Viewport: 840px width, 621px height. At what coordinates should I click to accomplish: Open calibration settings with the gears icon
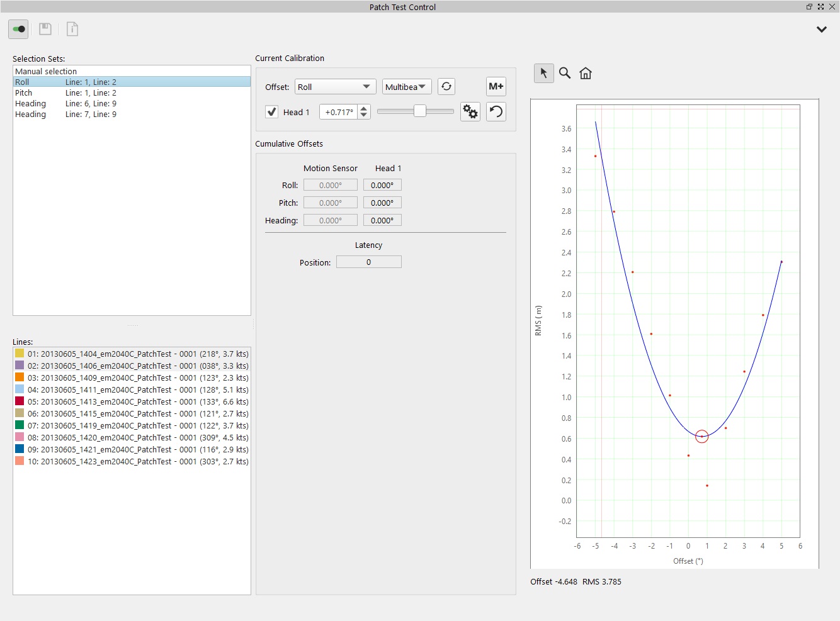click(x=470, y=111)
